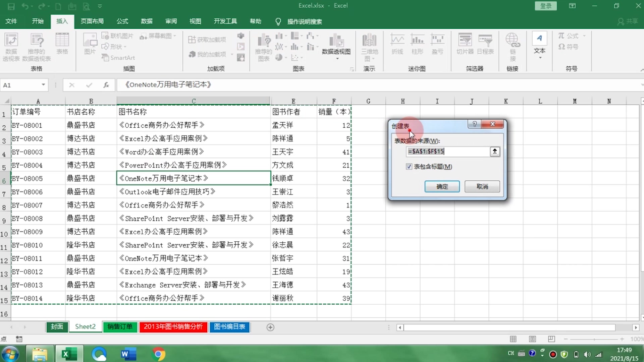Click the new sheet plus icon
This screenshot has width=644, height=362.
[x=270, y=327]
